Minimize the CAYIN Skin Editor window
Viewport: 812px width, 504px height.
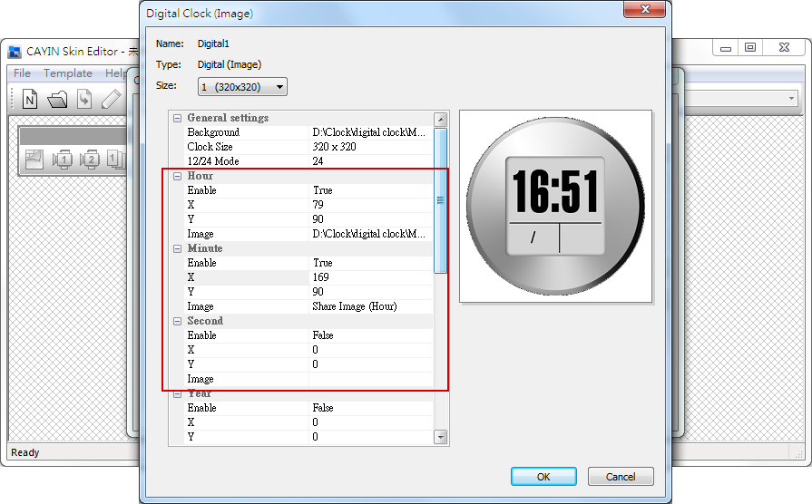[726, 47]
